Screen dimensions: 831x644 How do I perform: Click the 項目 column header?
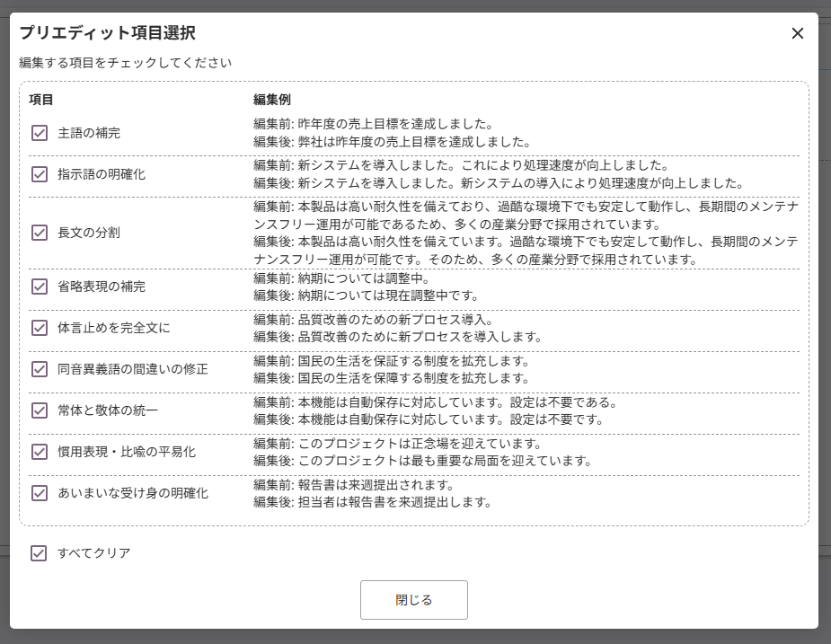click(x=40, y=100)
